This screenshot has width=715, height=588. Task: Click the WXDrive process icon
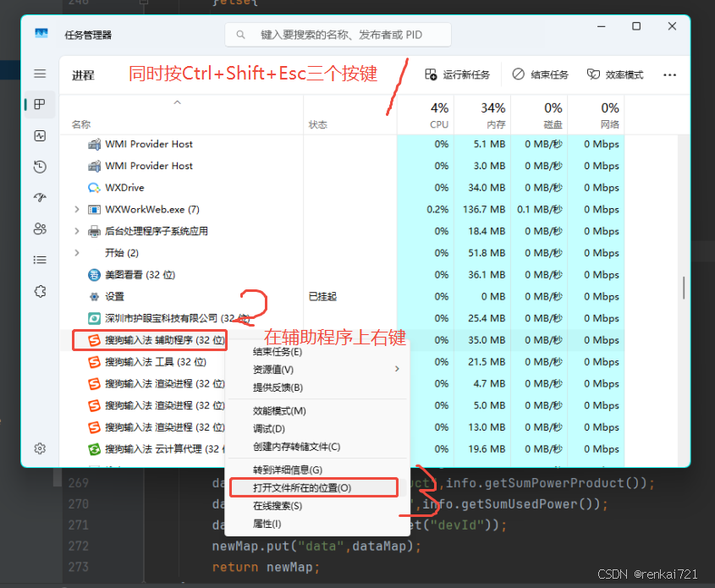94,187
